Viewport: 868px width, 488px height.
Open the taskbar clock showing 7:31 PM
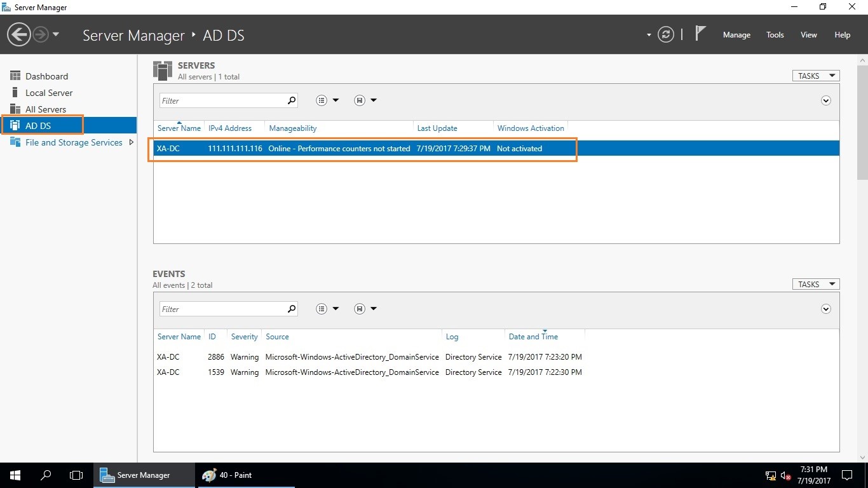coord(814,475)
